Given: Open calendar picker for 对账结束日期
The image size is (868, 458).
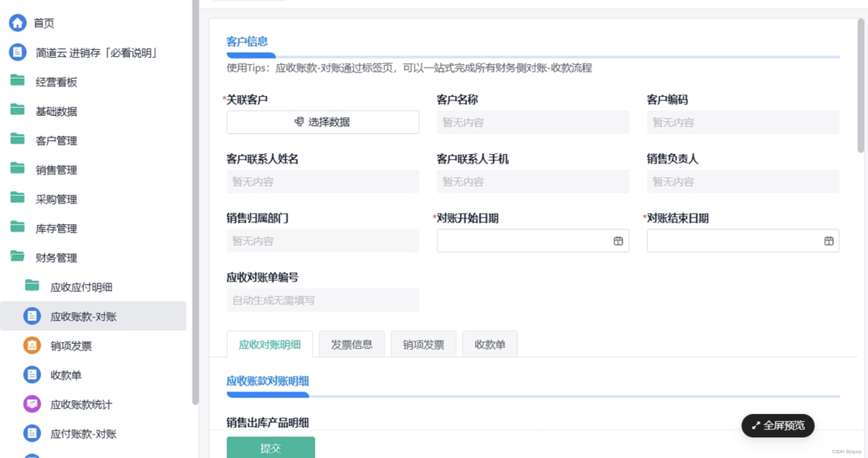Looking at the screenshot, I should [829, 241].
